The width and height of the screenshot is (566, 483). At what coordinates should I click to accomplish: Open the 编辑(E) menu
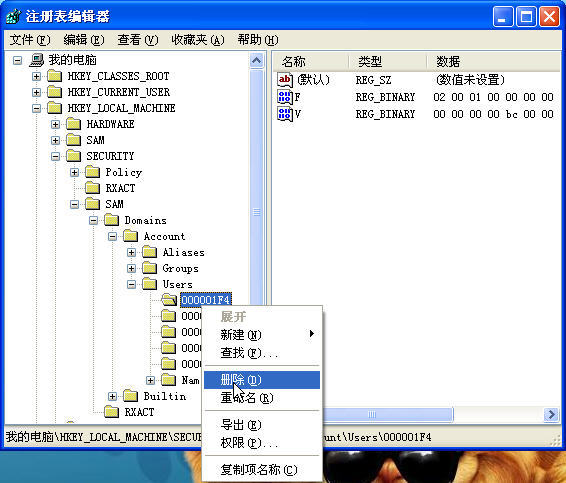[x=84, y=40]
